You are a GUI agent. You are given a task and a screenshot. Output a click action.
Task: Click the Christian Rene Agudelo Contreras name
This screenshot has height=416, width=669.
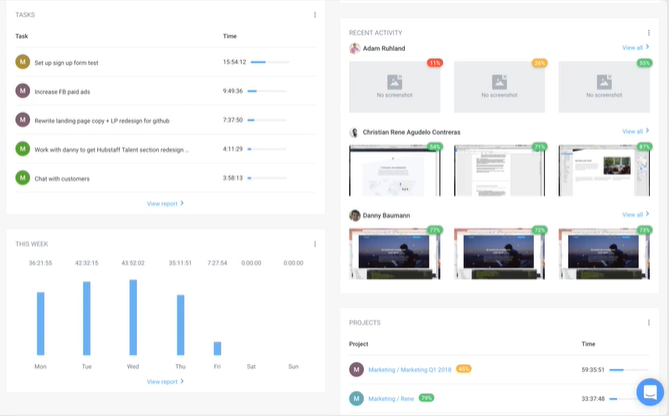point(411,132)
